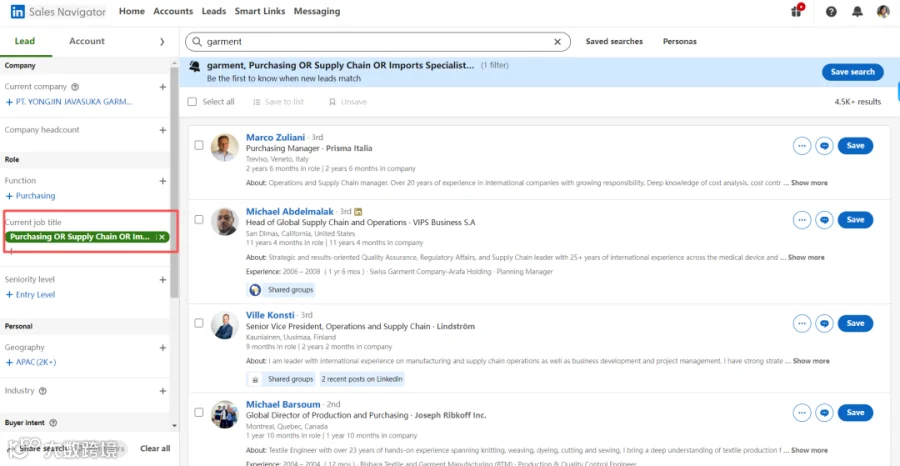This screenshot has width=900, height=466.
Task: Click the Save search button
Action: [x=853, y=72]
